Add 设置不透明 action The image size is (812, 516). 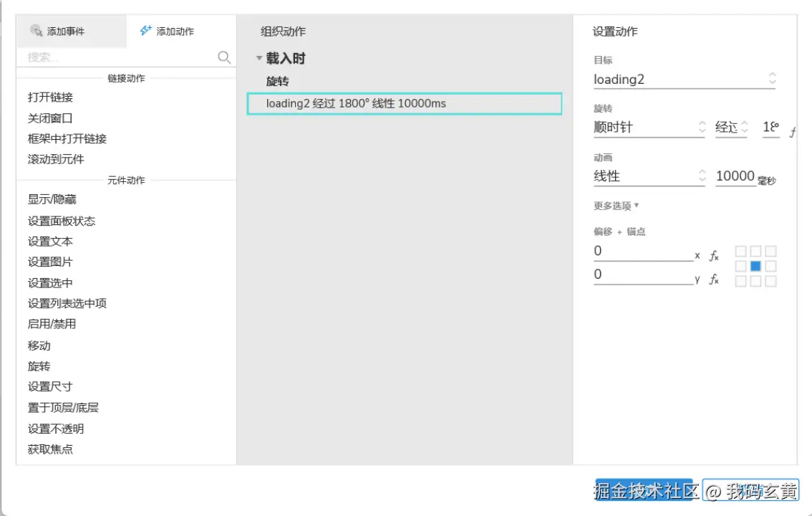coord(56,429)
